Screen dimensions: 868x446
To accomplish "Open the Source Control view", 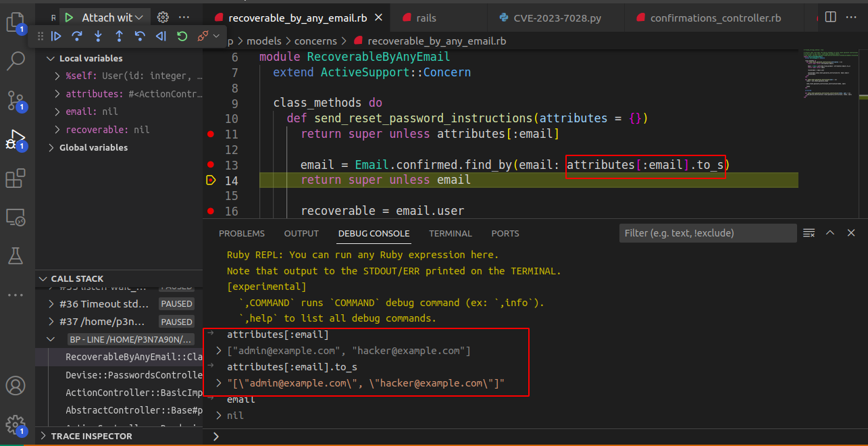I will 15,101.
